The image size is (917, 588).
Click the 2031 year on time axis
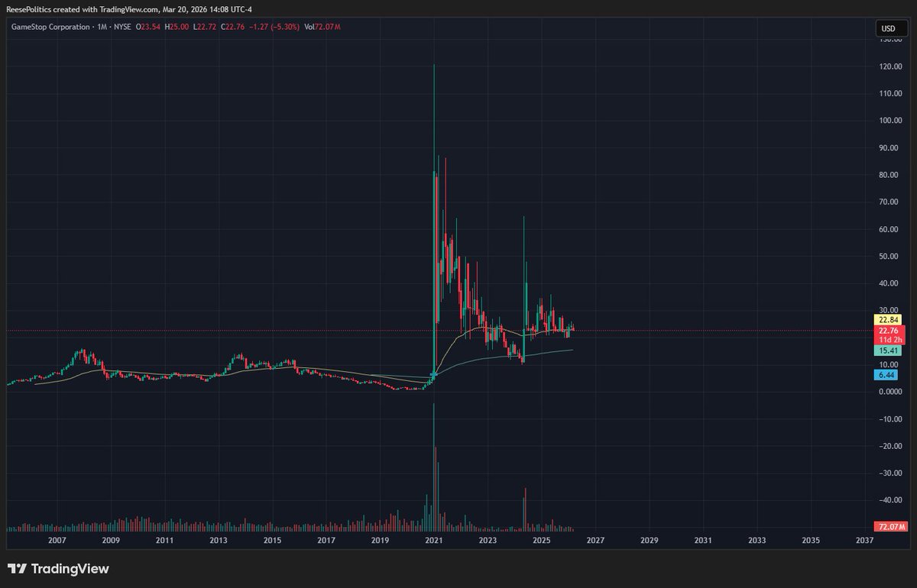[x=703, y=541]
